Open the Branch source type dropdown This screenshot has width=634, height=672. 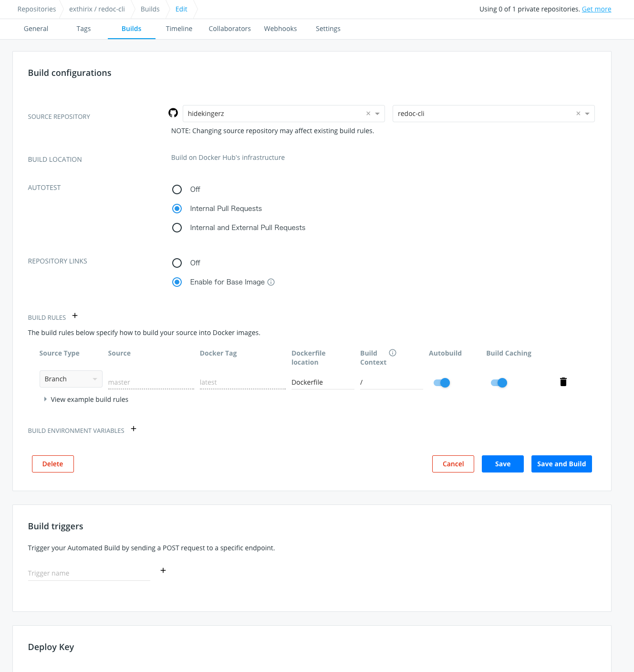pos(71,378)
